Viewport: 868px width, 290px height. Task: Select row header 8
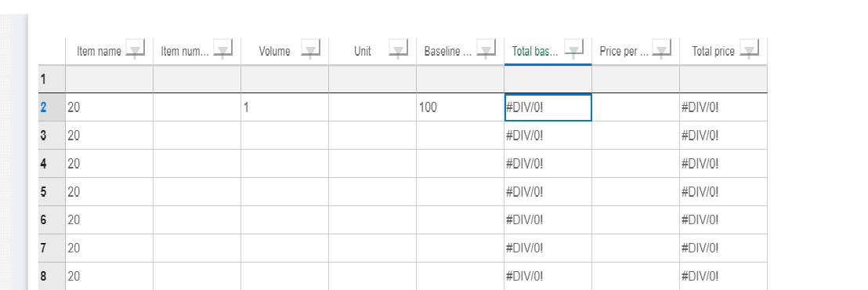tap(52, 276)
